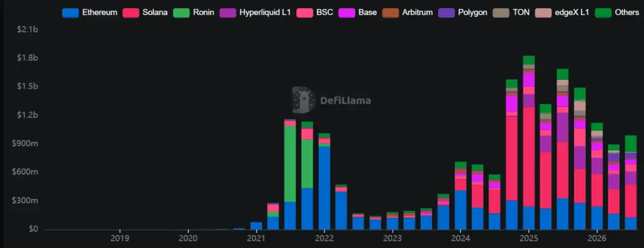Screen dimensions: 644x248
Task: Click the edgeX L1 legend swatch
Action: (543, 13)
